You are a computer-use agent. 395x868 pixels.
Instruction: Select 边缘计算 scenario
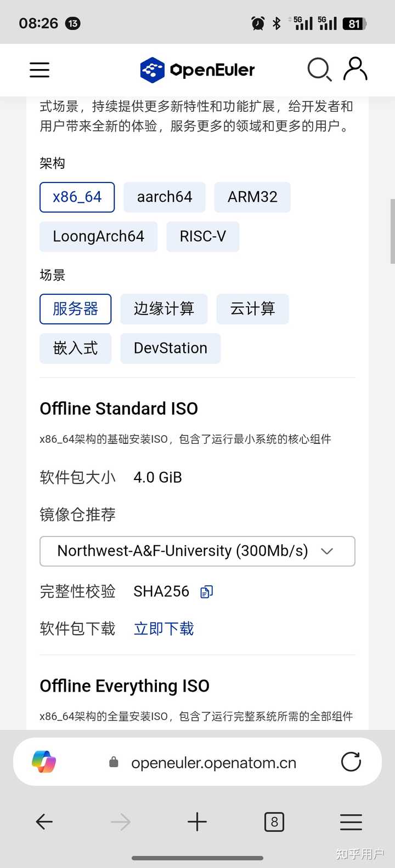click(164, 309)
